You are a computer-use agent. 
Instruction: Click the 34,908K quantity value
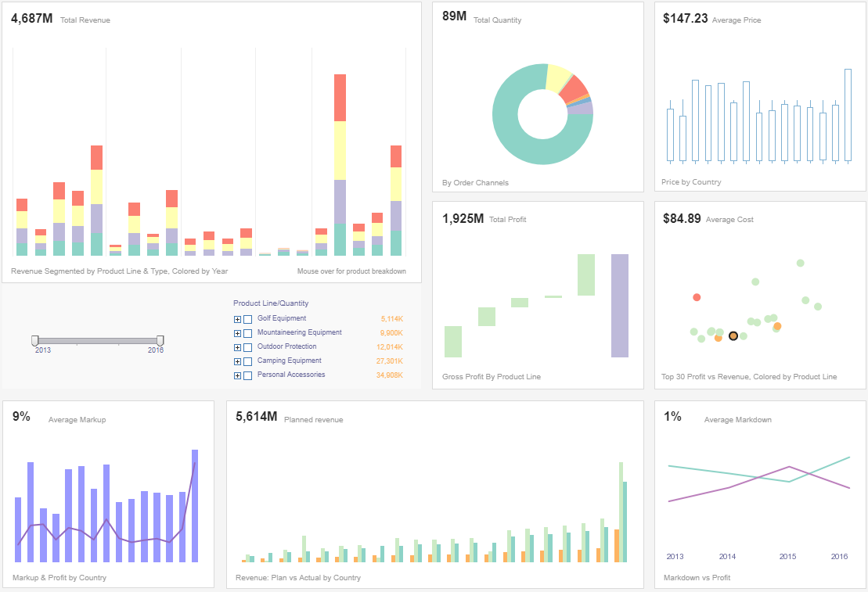click(390, 375)
